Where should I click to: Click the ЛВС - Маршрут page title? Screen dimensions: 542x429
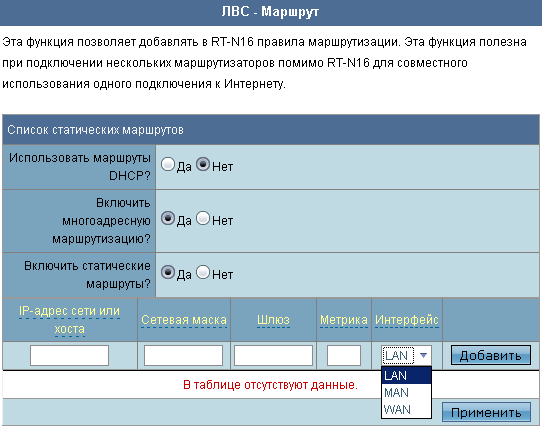click(x=270, y=11)
